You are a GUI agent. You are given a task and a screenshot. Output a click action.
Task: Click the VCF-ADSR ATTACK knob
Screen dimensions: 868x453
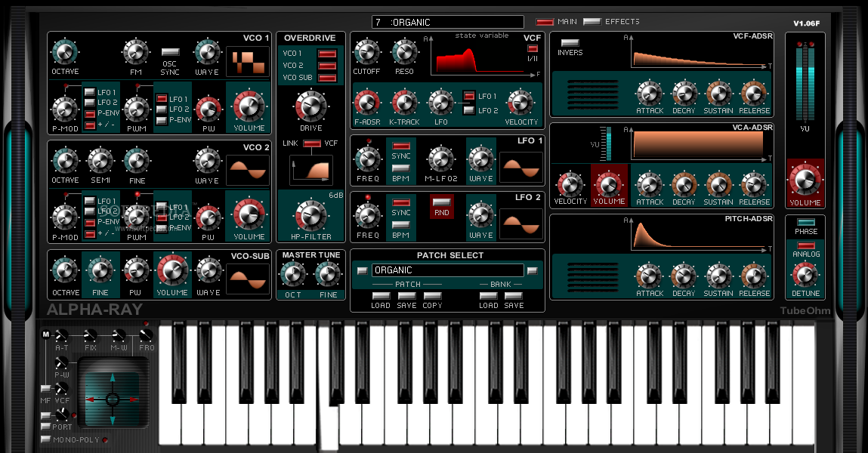point(650,94)
